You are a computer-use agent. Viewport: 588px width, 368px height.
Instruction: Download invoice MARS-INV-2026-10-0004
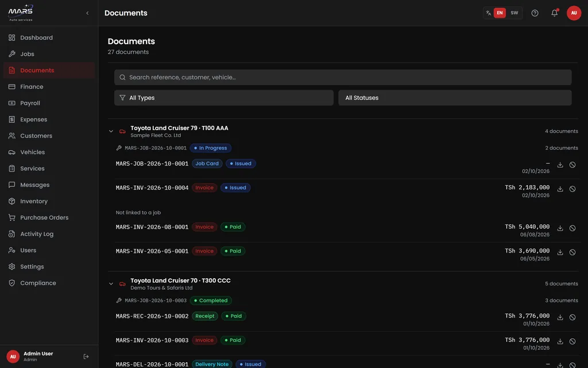tap(560, 189)
